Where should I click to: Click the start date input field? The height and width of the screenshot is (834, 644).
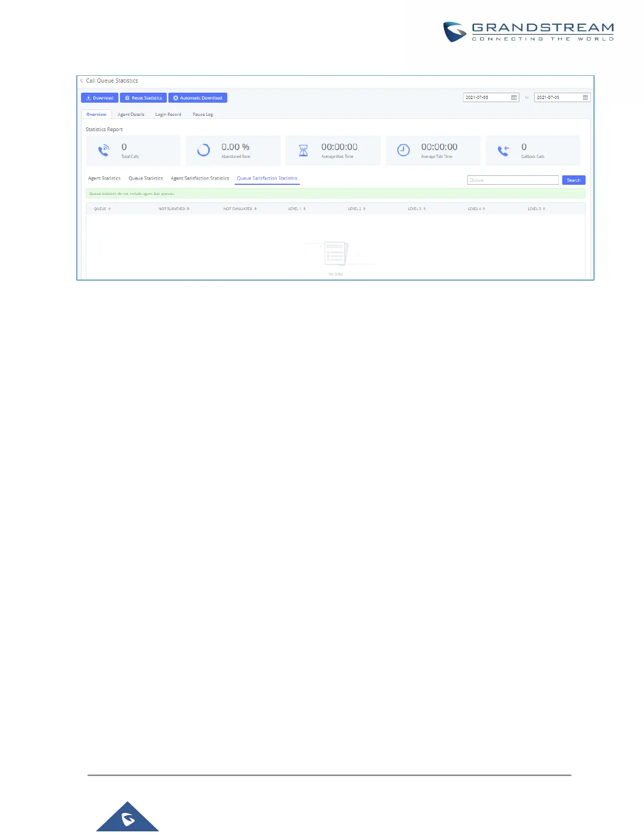(491, 97)
